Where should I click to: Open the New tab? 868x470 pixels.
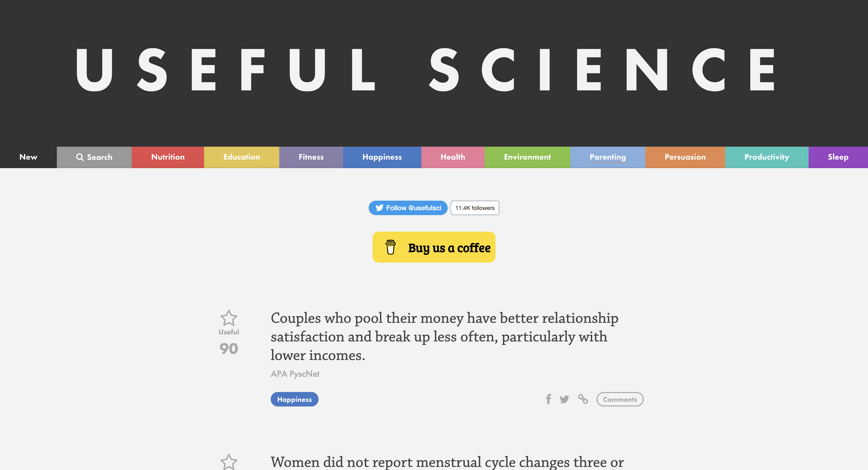[x=28, y=157]
